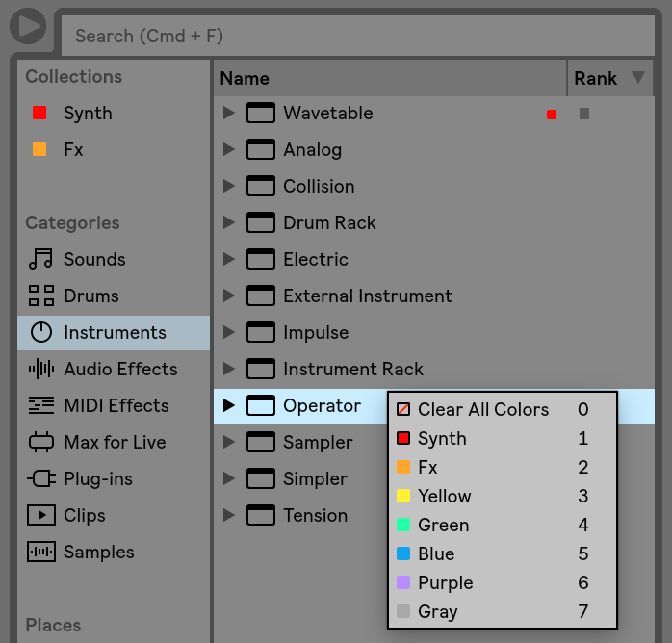Viewport: 672px width, 643px height.
Task: Expand the Wavetable device folder
Action: [x=229, y=113]
